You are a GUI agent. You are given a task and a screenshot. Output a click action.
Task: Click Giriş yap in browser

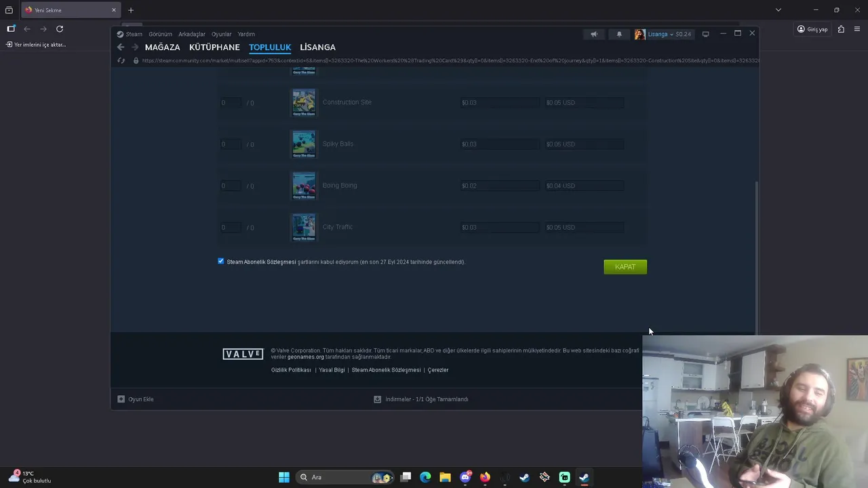pyautogui.click(x=812, y=29)
